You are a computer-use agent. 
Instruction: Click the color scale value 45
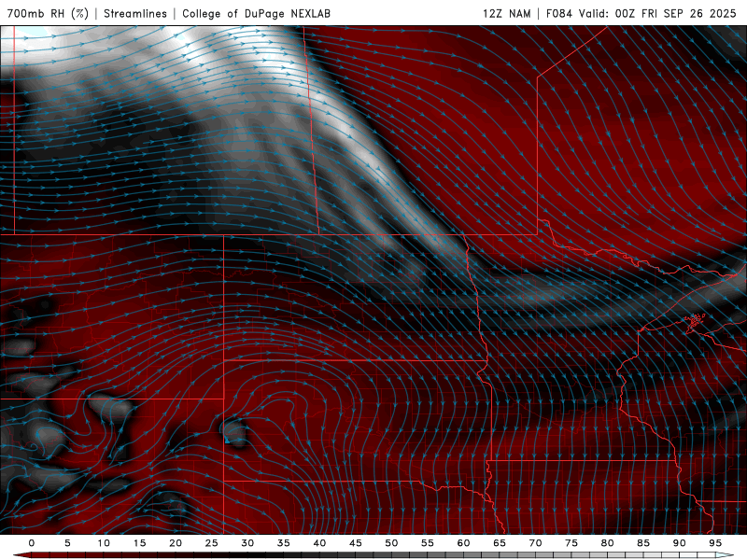click(x=356, y=543)
